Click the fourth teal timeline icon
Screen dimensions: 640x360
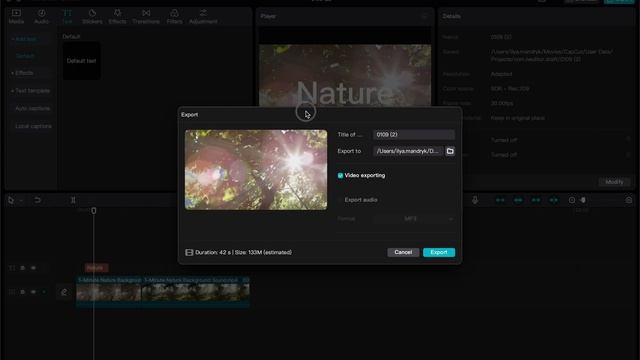point(553,200)
